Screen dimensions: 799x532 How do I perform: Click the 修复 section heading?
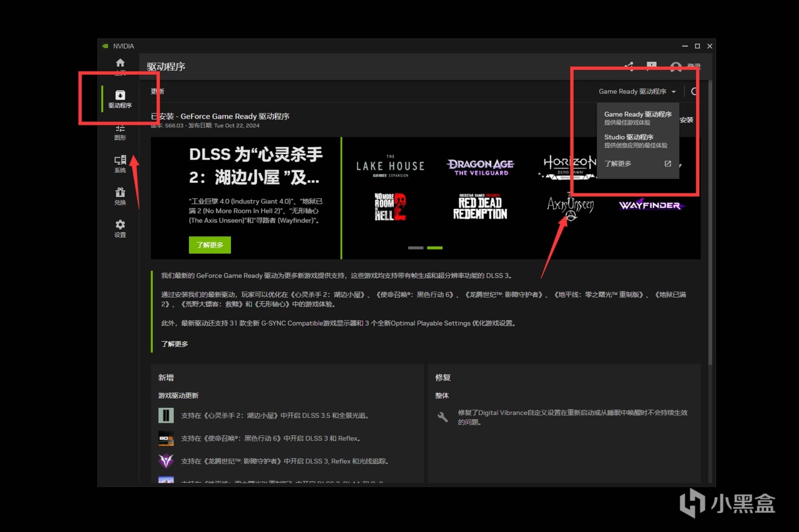pyautogui.click(x=443, y=377)
